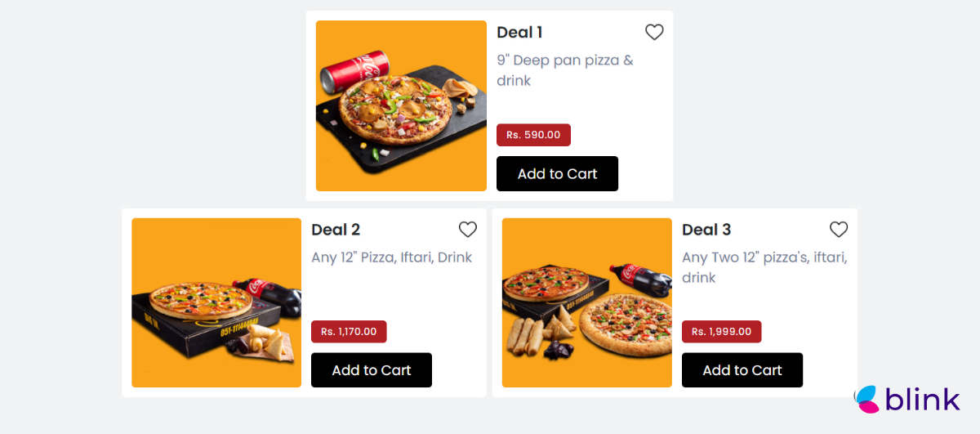Click the blink wordmark text

[923, 400]
